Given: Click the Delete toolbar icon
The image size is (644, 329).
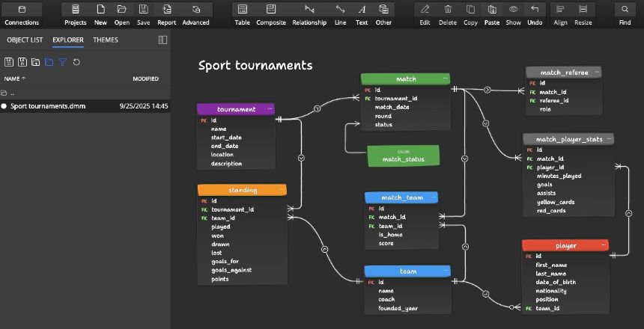Looking at the screenshot, I should pyautogui.click(x=448, y=15).
